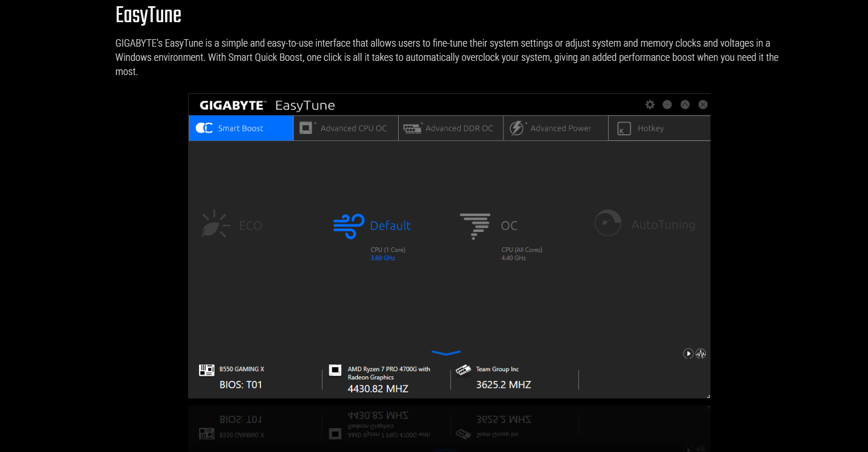Choose the OC tornado mode icon
868x452 pixels.
pos(475,226)
